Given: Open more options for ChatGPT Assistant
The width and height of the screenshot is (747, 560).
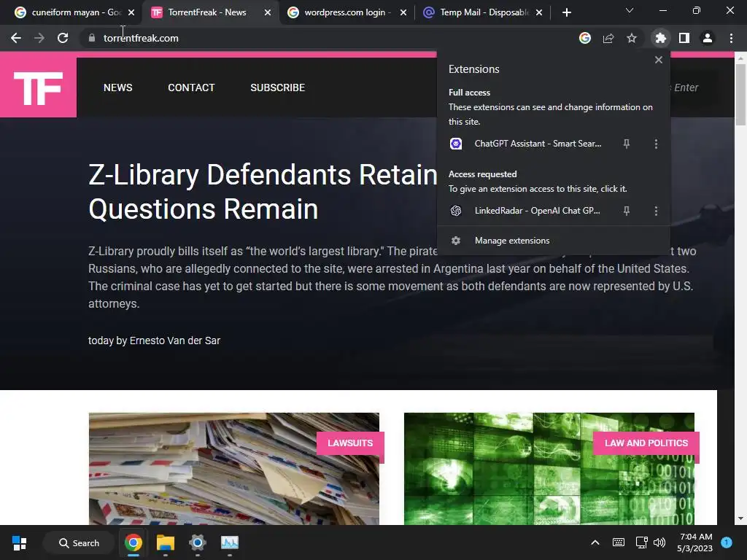Looking at the screenshot, I should [x=656, y=144].
